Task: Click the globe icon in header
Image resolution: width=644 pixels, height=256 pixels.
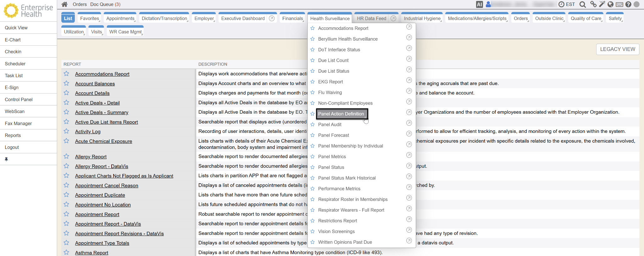Action: click(611, 4)
